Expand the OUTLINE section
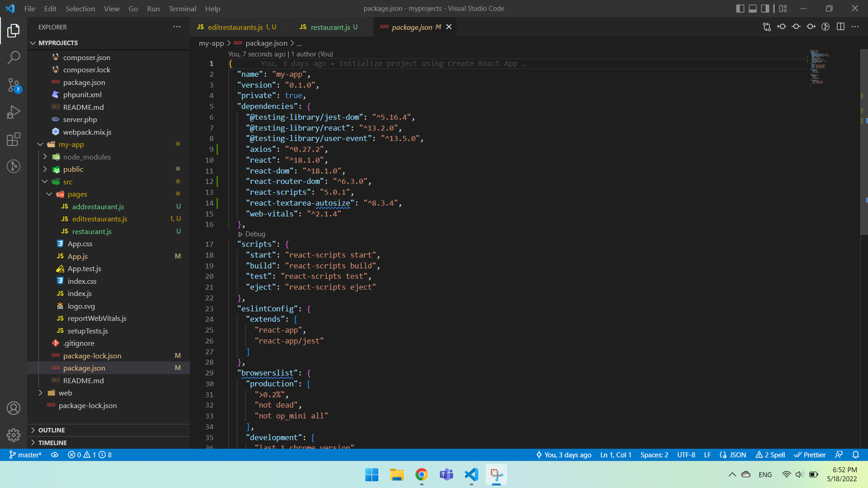 pyautogui.click(x=52, y=430)
